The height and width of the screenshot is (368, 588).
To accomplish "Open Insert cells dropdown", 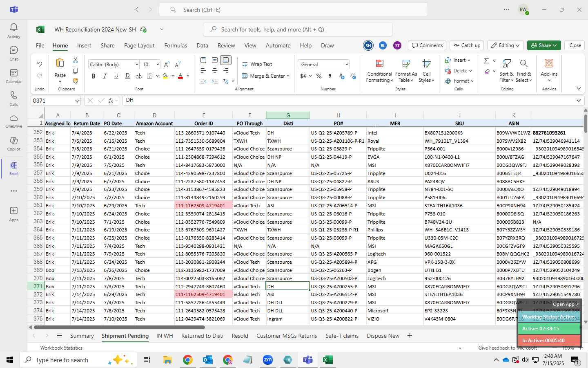I will [x=457, y=60].
